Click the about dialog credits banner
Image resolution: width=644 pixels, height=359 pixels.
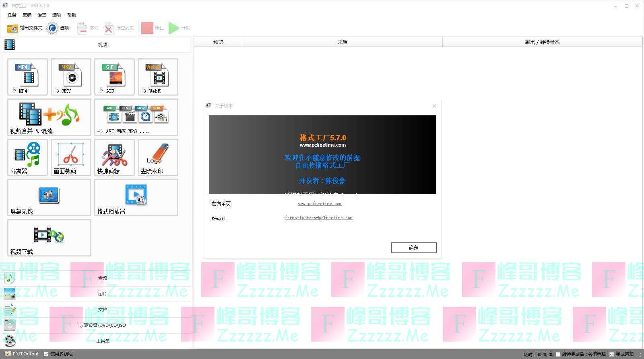(322, 155)
